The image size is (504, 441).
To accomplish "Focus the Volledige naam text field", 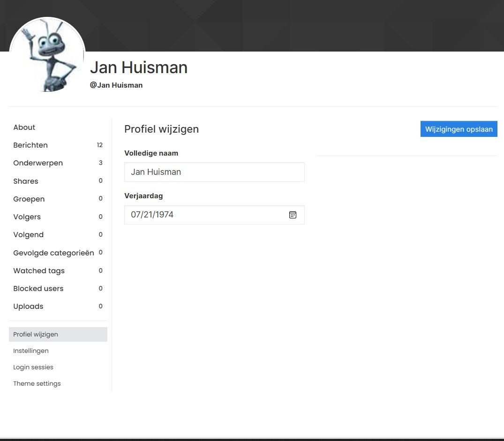I will (x=214, y=172).
